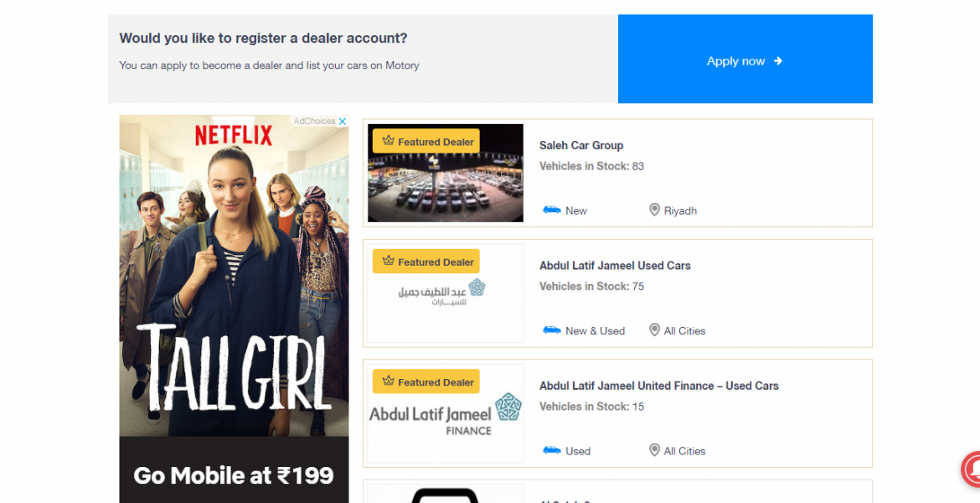Screen dimensions: 980x503
Task: Click the arrow icon in Apply now
Action: pos(778,60)
